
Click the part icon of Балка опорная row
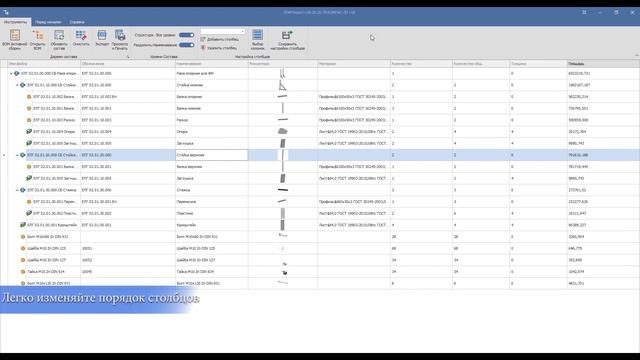tap(29, 97)
